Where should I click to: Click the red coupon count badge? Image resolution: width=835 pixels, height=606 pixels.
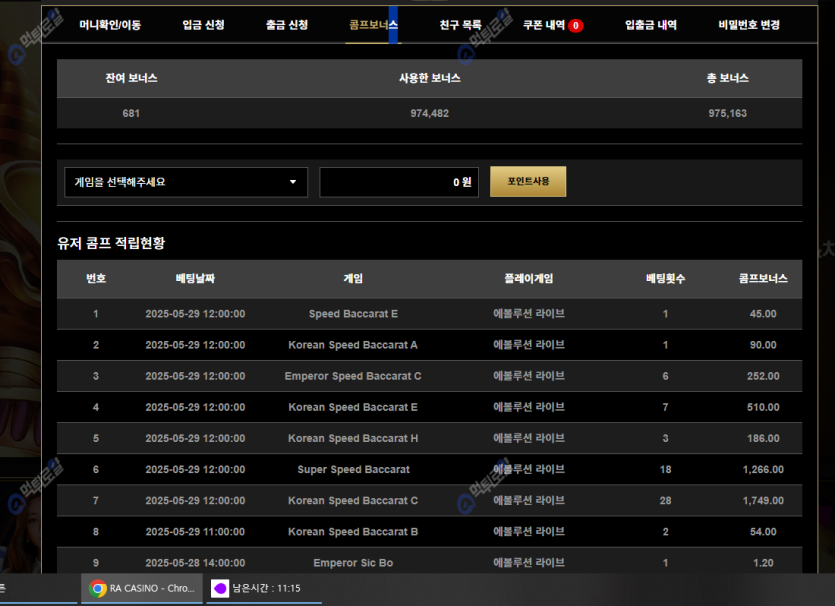point(576,26)
